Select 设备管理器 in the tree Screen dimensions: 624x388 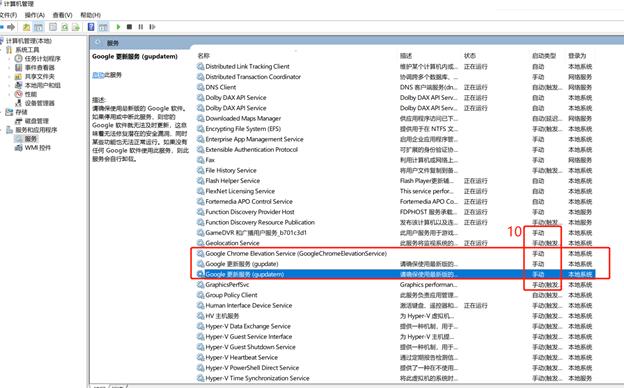(40, 103)
